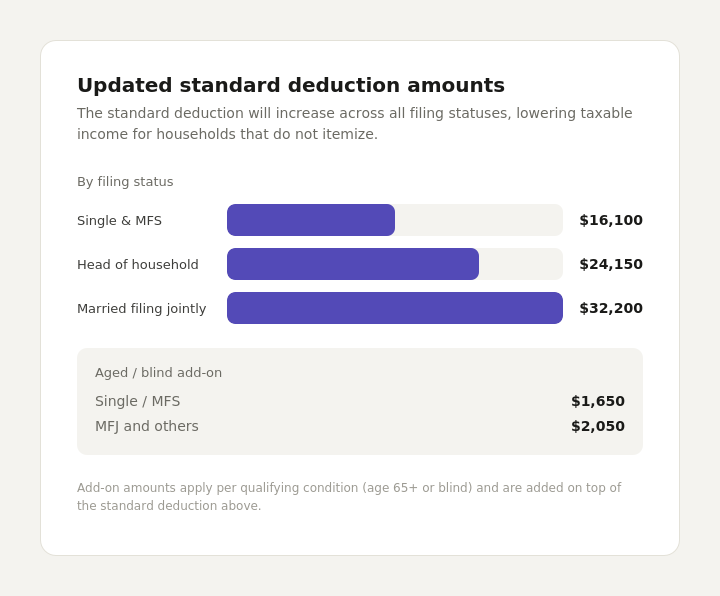Click the MFJ and others row
Viewport: 720px width, 596px height.
(x=360, y=426)
